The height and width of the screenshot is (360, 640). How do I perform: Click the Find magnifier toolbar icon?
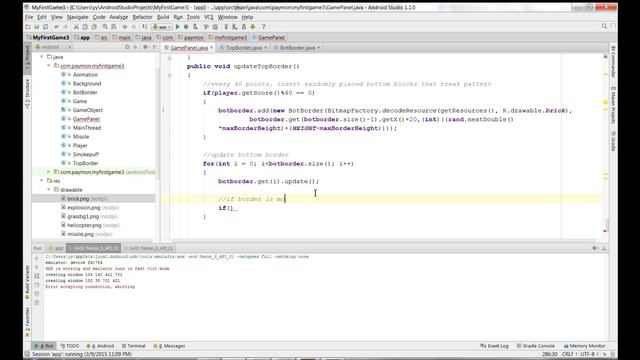[105, 27]
